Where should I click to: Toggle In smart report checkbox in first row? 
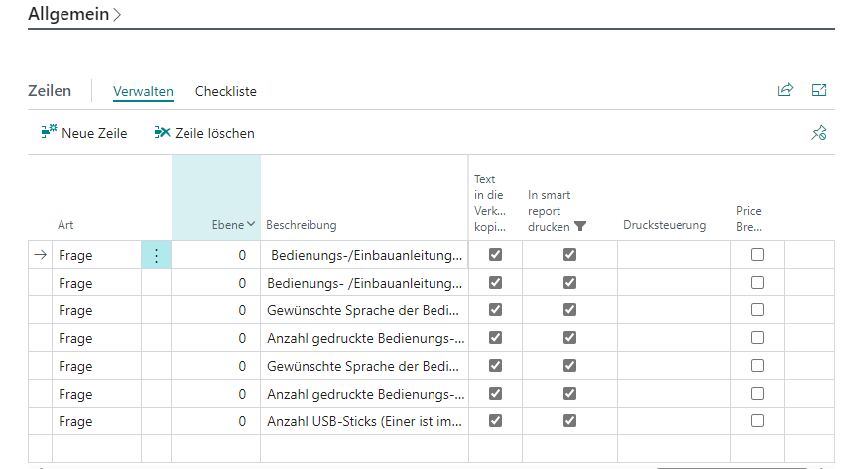tap(569, 255)
